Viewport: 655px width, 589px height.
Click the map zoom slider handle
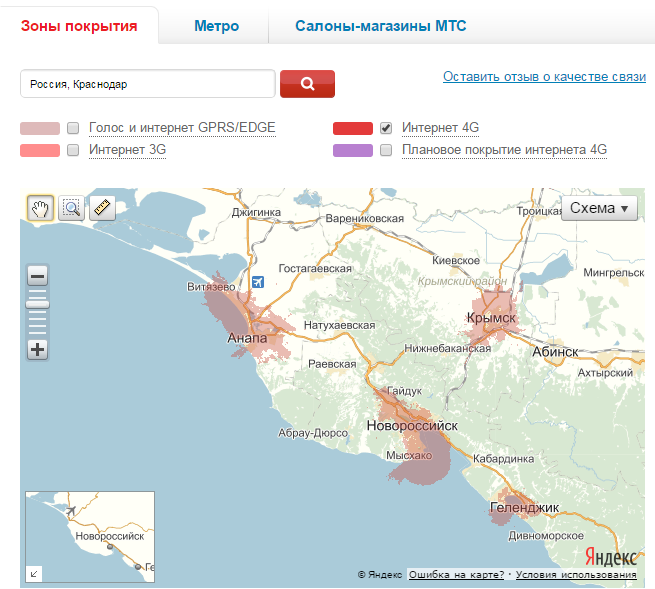point(38,304)
